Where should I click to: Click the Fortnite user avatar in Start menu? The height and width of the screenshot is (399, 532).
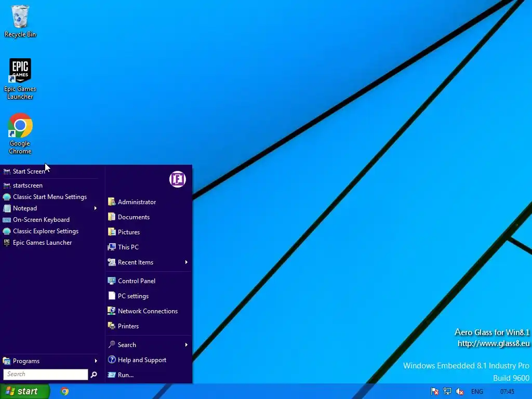tap(178, 179)
